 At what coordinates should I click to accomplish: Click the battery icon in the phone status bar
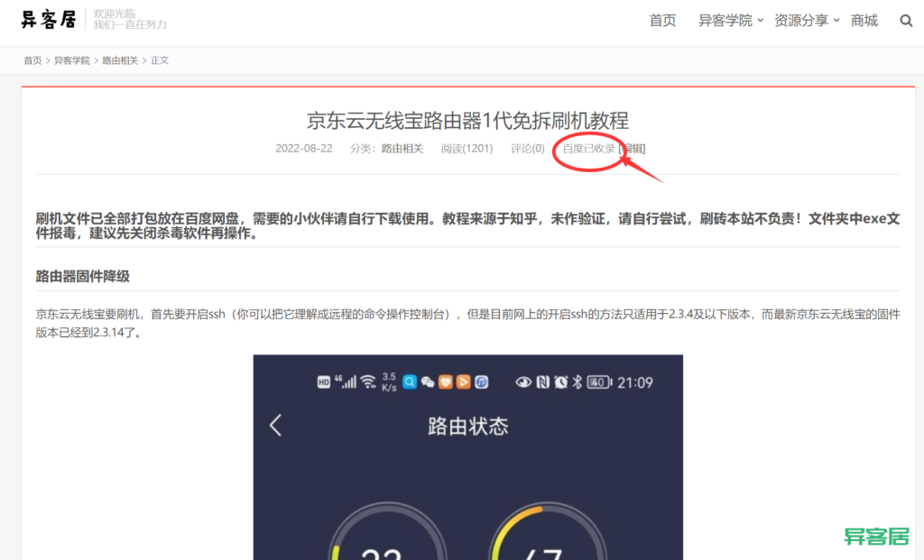pos(600,382)
